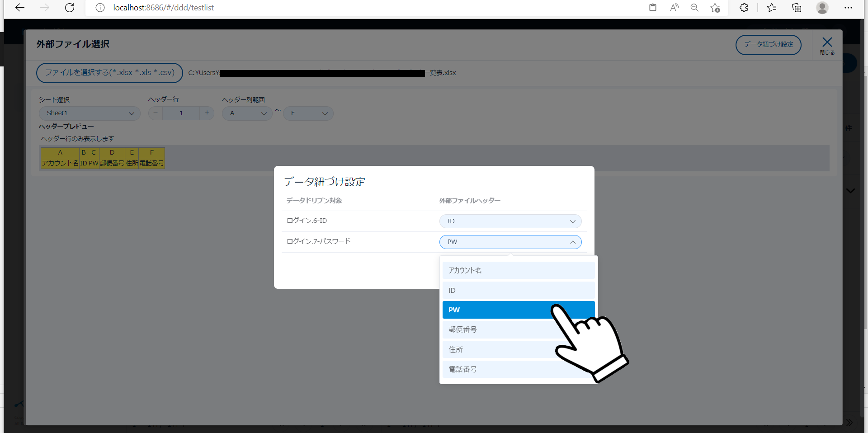Open browser settings and more menu
This screenshot has height=433, width=868.
(x=848, y=8)
